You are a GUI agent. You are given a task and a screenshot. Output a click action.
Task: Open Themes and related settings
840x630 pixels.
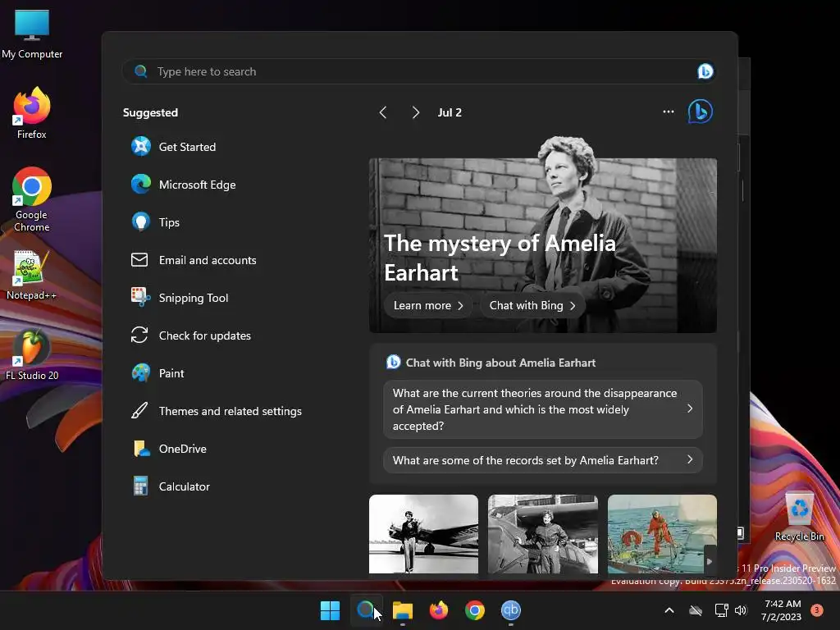pos(217,411)
